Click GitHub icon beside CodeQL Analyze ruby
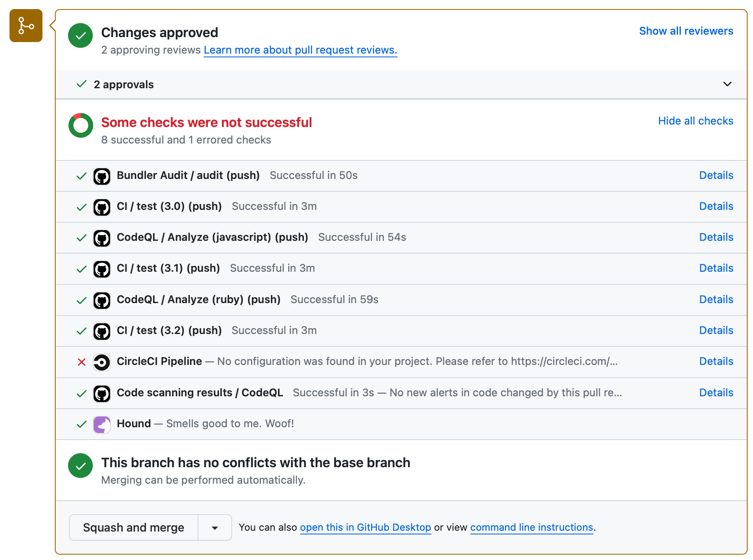The image size is (753, 560). 102,301
